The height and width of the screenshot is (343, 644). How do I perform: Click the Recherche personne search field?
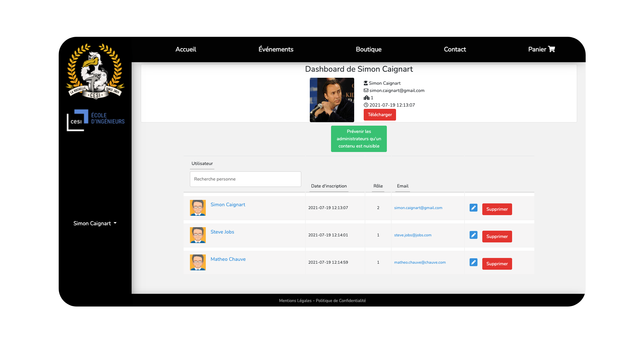(245, 179)
